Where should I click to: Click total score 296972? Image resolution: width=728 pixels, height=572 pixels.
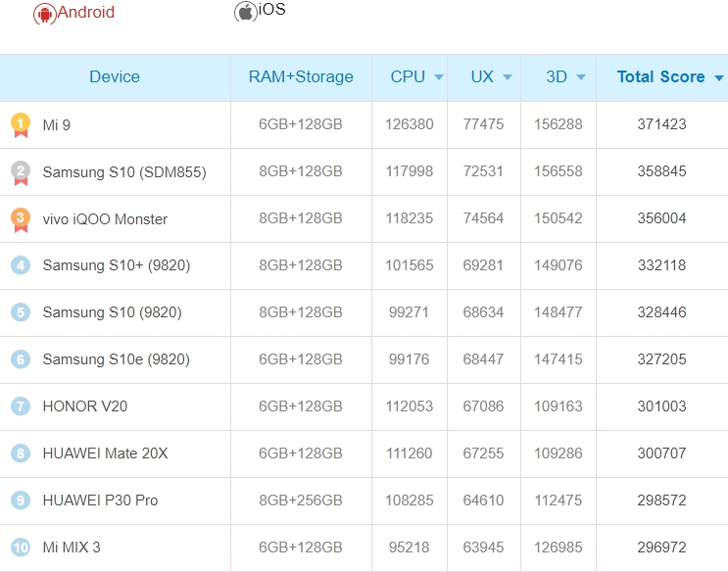click(661, 547)
